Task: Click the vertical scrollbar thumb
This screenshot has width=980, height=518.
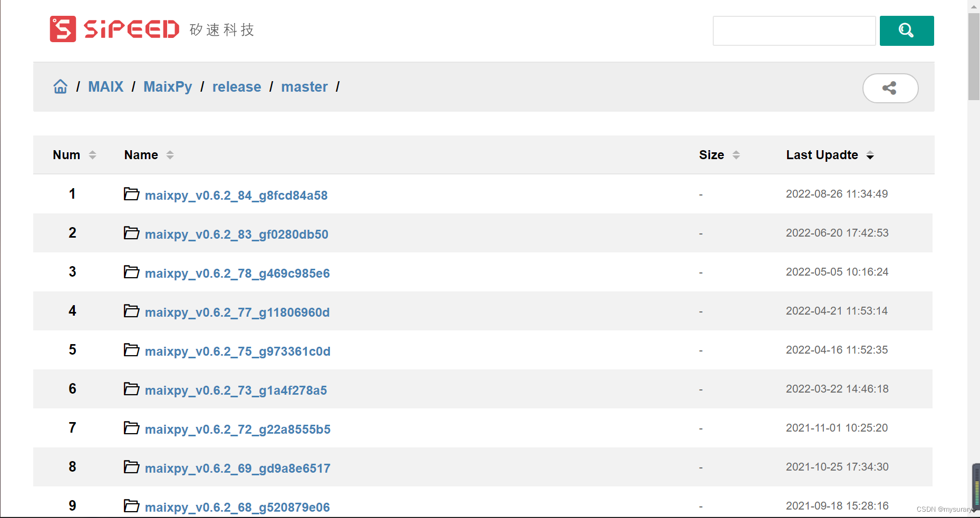Action: [x=974, y=56]
